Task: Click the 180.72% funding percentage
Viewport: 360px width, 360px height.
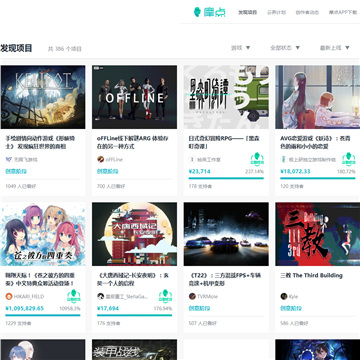Action: (x=346, y=172)
